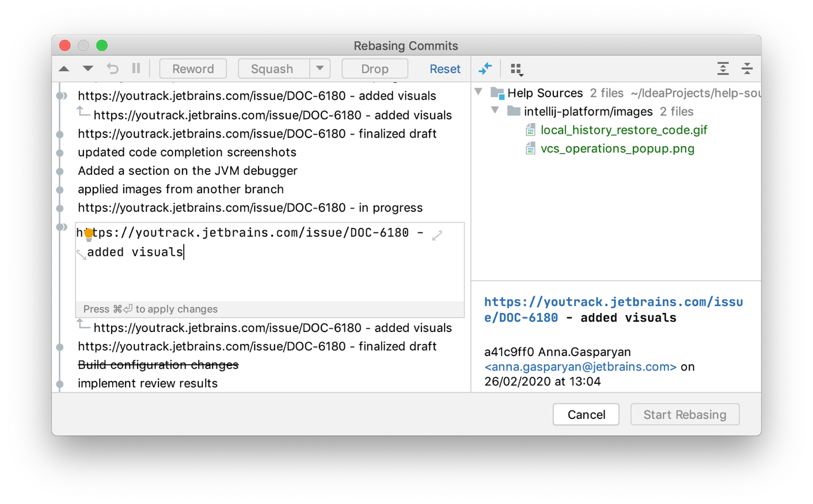Screen dimensions: 813x504
Task: Move the selected commit up
Action: (x=64, y=68)
